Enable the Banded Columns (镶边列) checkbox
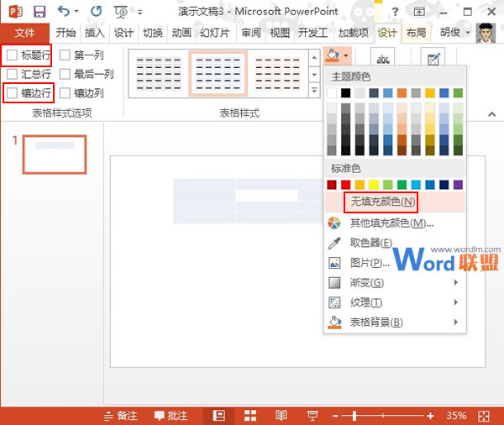The height and width of the screenshot is (425, 504). 65,93
